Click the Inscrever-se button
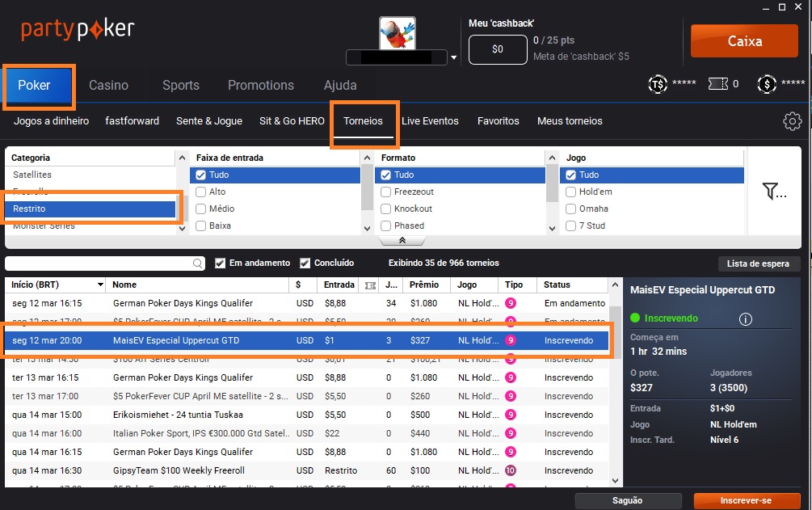The height and width of the screenshot is (510, 812). pos(747,500)
